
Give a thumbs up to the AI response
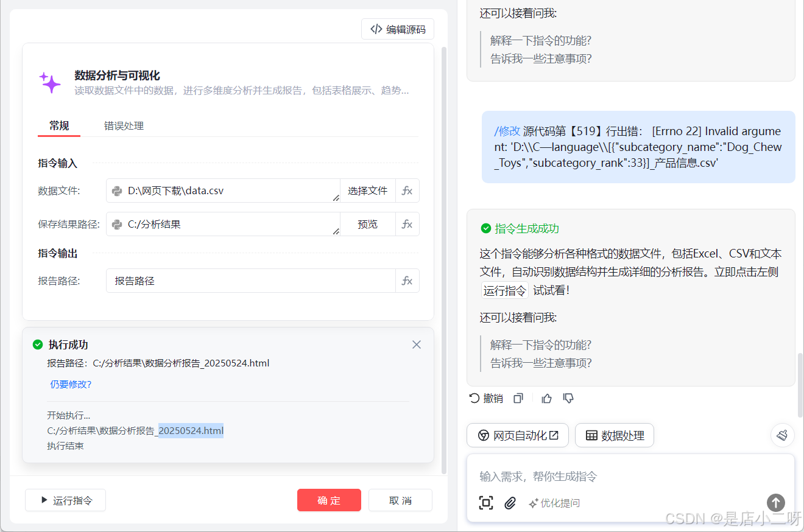pyautogui.click(x=546, y=398)
